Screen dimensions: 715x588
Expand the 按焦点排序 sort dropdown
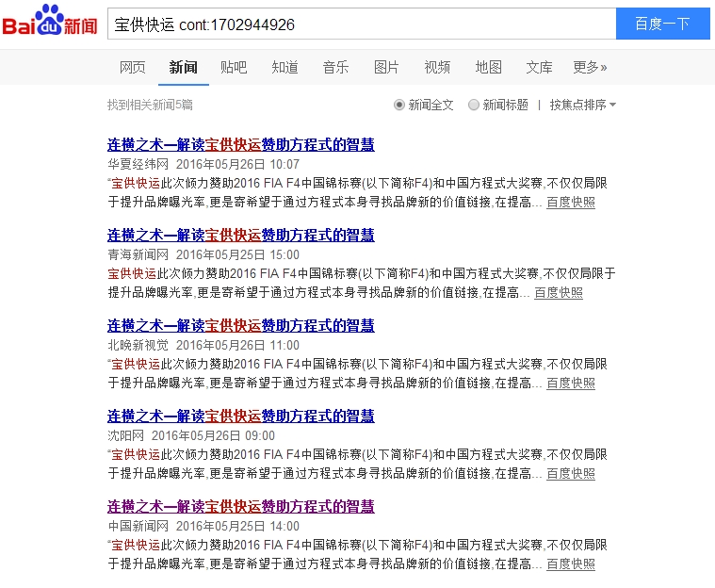point(583,105)
